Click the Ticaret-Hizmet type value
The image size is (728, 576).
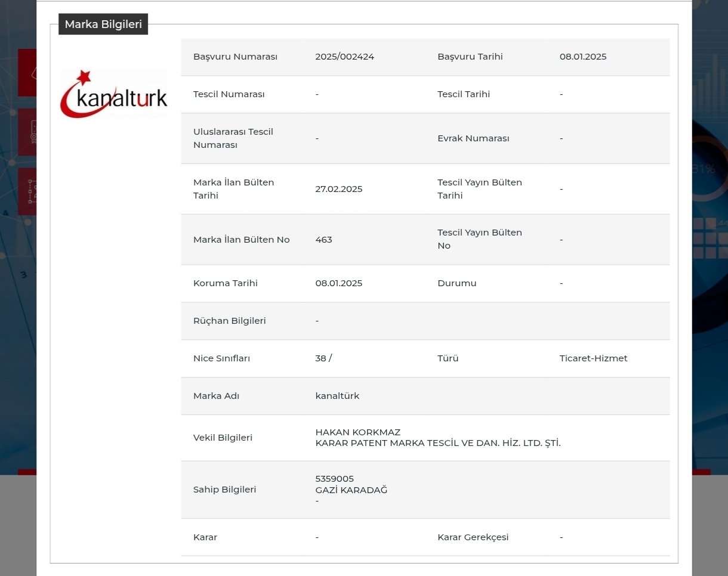[x=593, y=358]
